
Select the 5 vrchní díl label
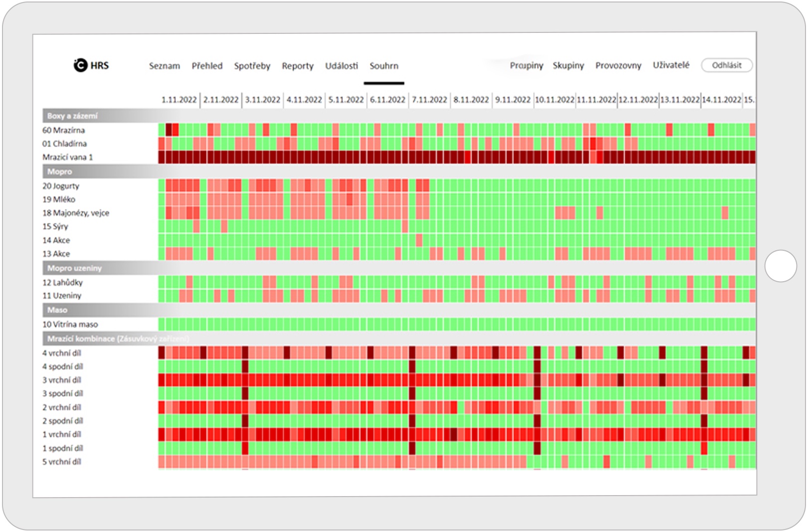click(x=61, y=462)
